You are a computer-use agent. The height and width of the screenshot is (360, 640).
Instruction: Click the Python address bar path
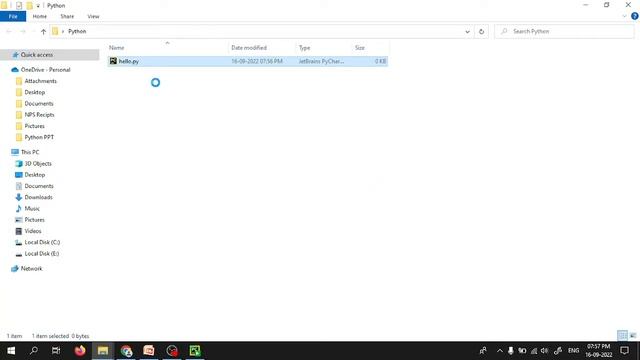[x=77, y=31]
